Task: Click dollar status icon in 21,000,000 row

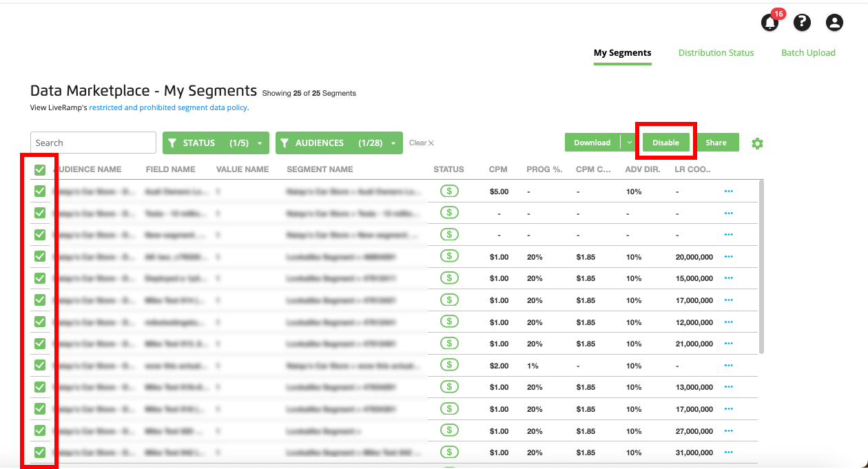Action: click(449, 343)
